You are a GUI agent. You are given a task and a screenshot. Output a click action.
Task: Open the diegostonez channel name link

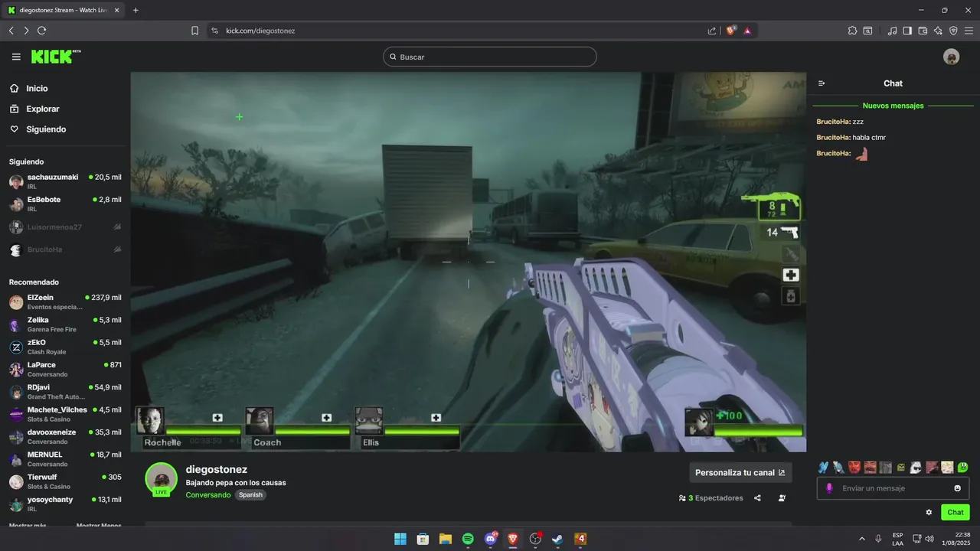[217, 469]
